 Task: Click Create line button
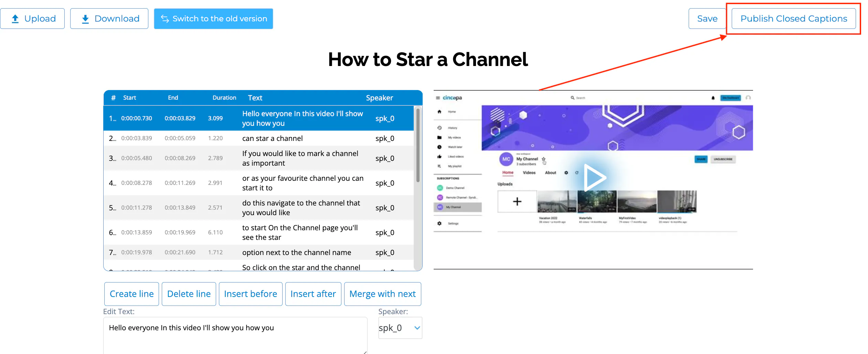tap(131, 294)
